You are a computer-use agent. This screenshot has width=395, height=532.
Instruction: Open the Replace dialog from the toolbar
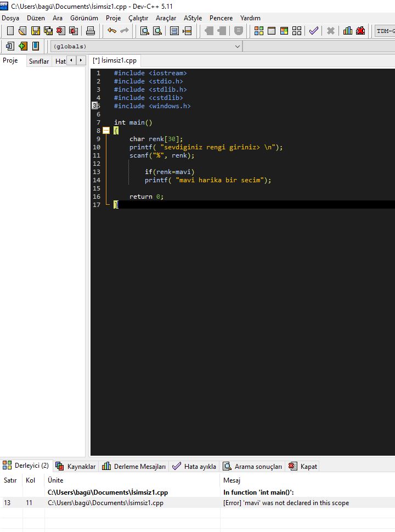[x=157, y=31]
